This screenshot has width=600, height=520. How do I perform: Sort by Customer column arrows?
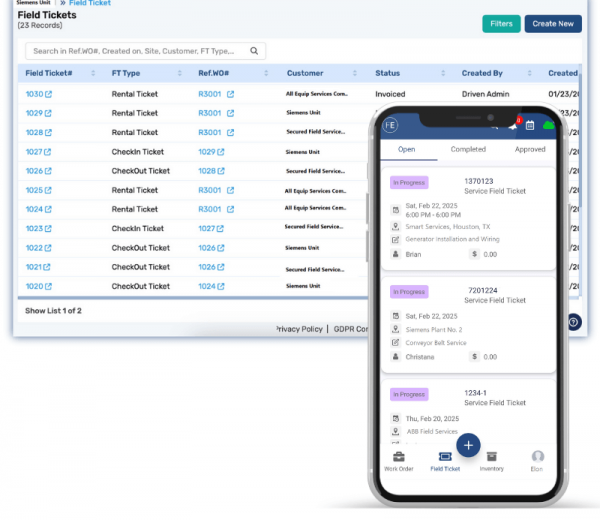click(355, 73)
